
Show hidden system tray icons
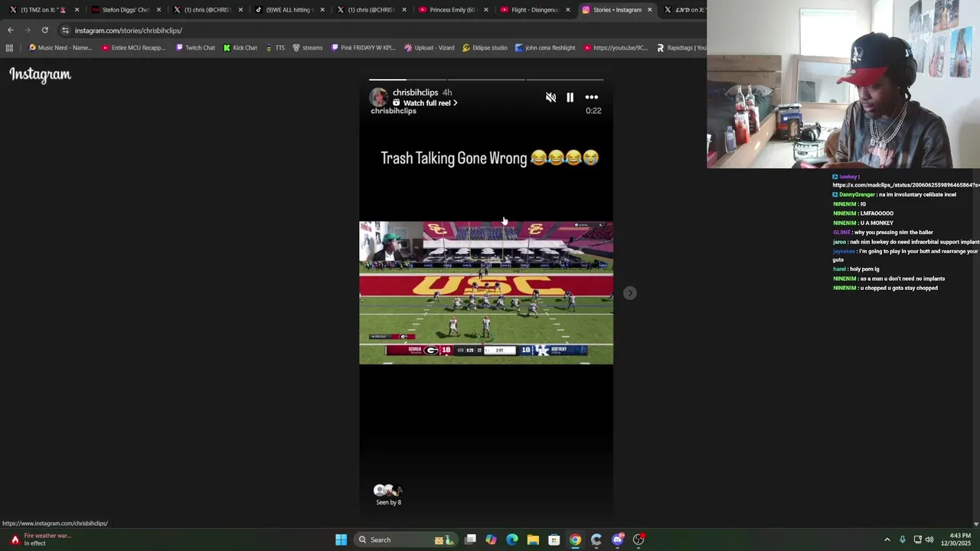click(887, 540)
